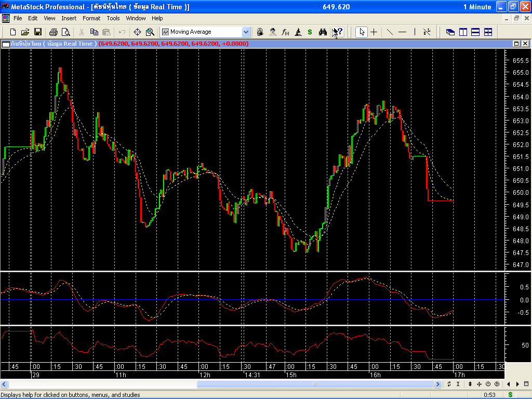This screenshot has width=532, height=399.
Task: Click the S-L line tool icon
Action: (x=427, y=32)
